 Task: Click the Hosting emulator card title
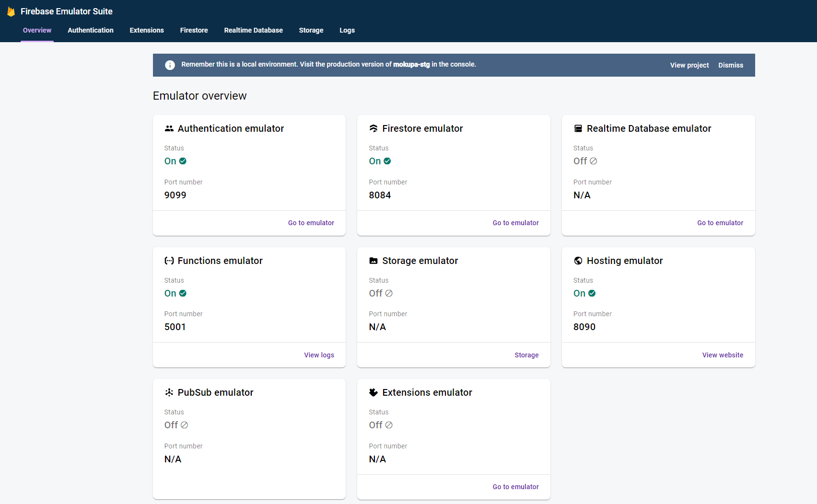[625, 261]
